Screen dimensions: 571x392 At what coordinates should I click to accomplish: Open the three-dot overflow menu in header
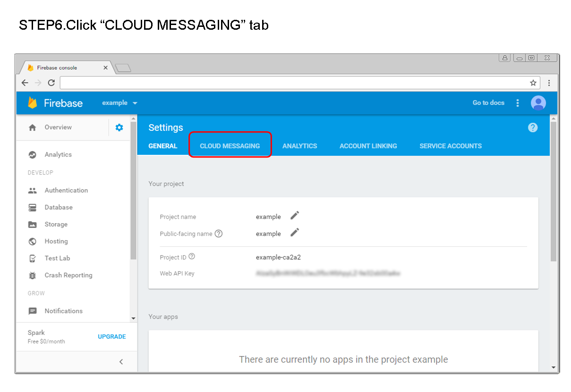coord(518,103)
